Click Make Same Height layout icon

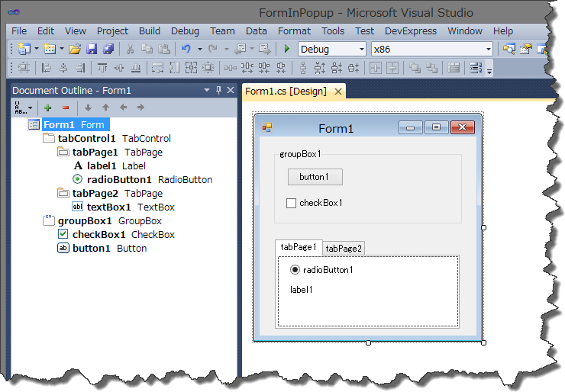[x=174, y=68]
